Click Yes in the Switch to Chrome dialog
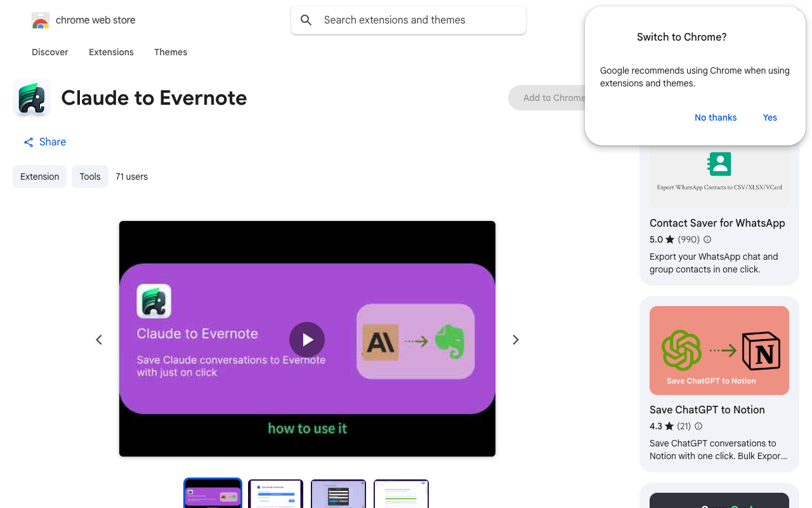Screen dimensions: 812x508 pos(770,117)
